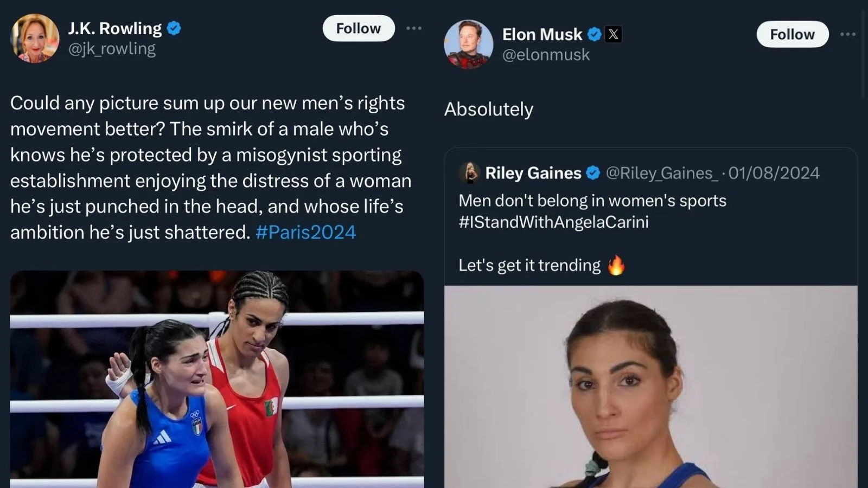Open Elon Musk's profile avatar

[468, 44]
